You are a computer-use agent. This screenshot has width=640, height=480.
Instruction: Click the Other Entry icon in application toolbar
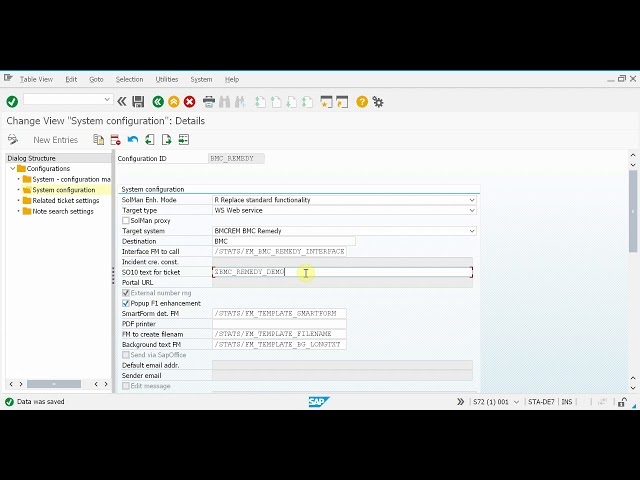coord(184,140)
